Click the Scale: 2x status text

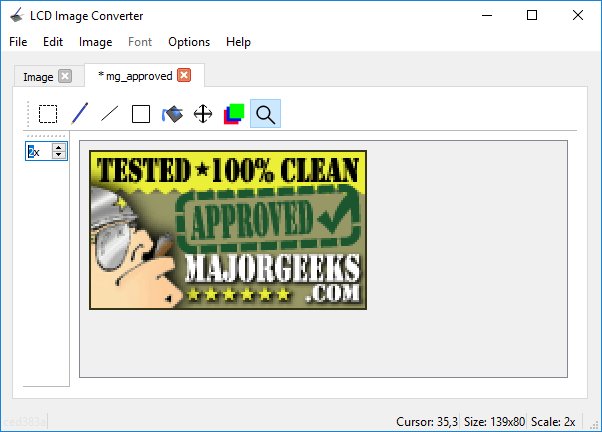pyautogui.click(x=553, y=422)
